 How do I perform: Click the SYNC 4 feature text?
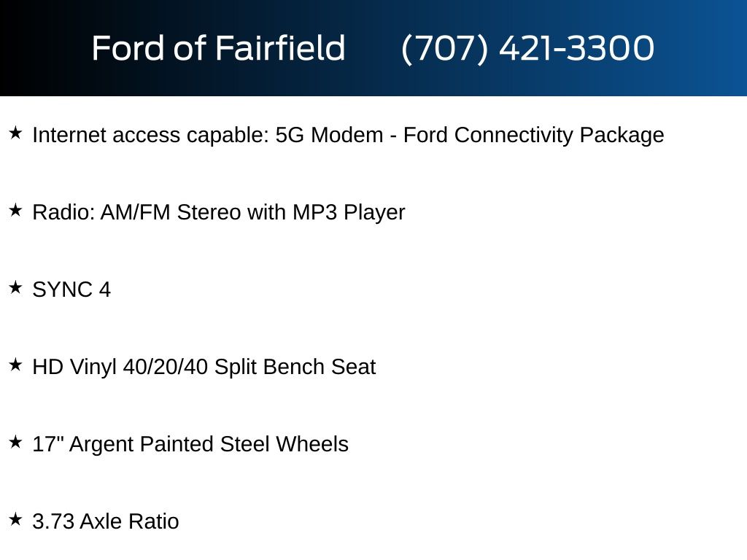(x=71, y=290)
